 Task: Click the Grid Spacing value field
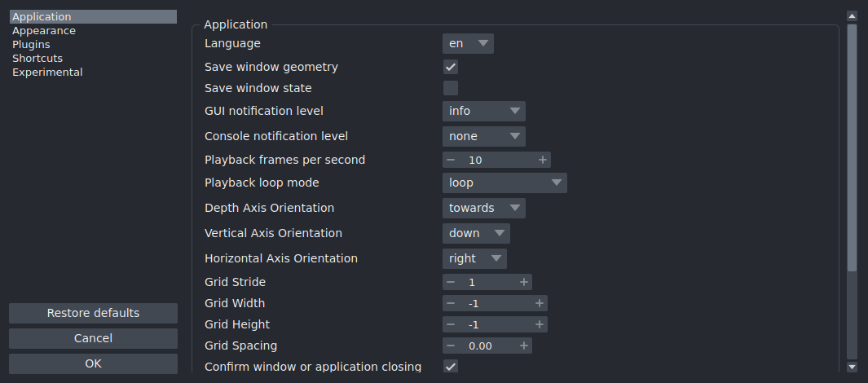(x=487, y=346)
